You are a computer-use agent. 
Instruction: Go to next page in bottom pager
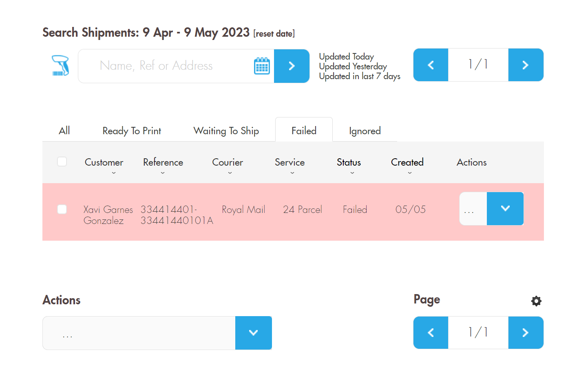[x=526, y=332]
